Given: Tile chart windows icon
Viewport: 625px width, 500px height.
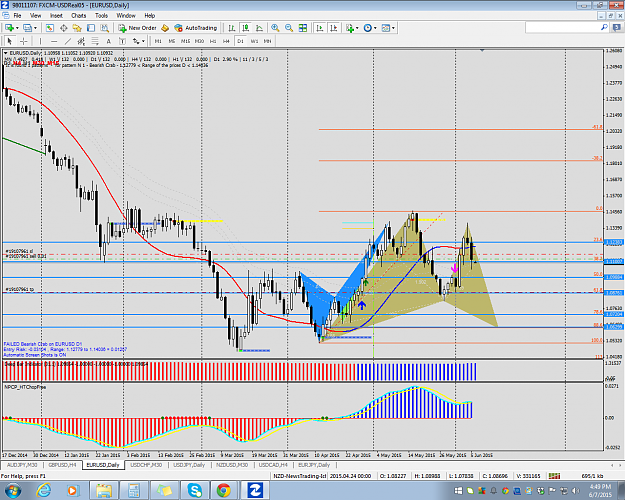Looking at the screenshot, I should tap(303, 28).
